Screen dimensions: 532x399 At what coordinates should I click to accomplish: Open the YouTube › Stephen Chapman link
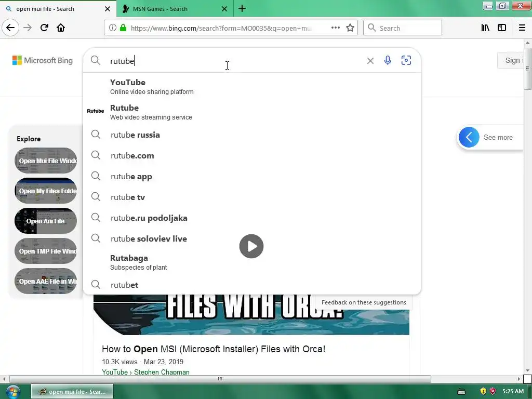[145, 372]
